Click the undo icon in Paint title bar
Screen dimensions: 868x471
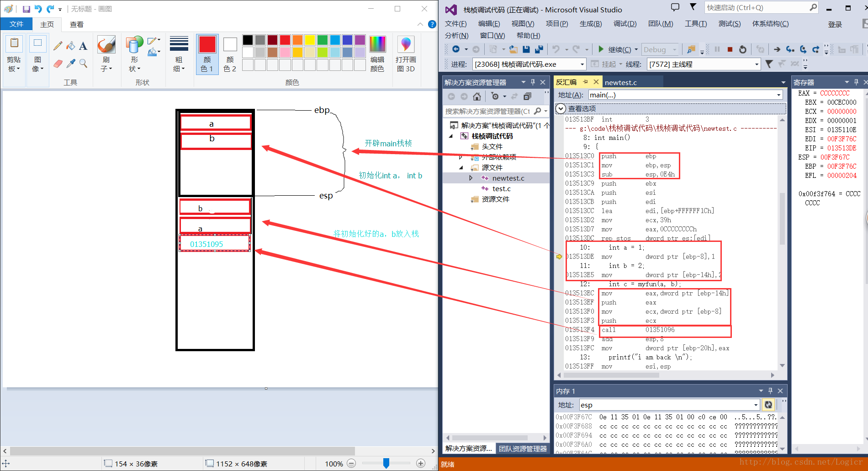pyautogui.click(x=38, y=9)
